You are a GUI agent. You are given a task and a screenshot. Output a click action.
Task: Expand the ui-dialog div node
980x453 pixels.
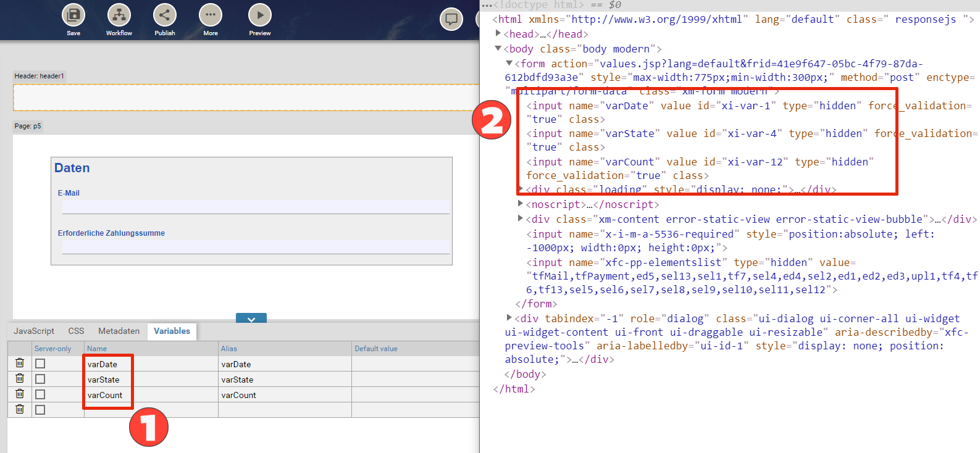coord(509,317)
